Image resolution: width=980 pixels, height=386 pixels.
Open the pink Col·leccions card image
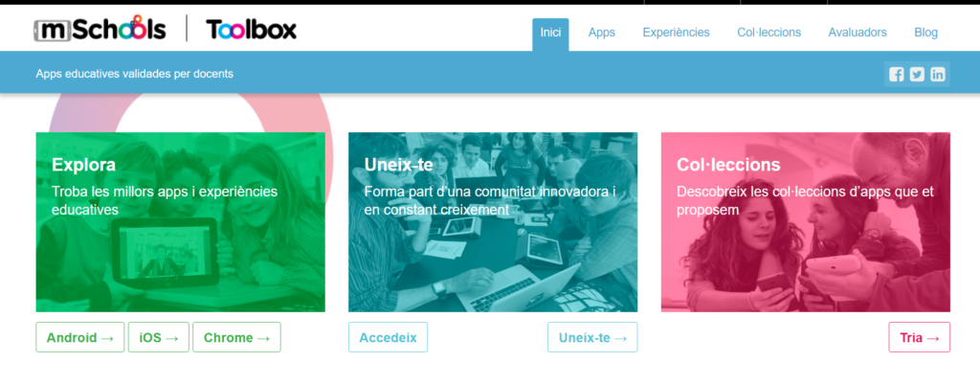pyautogui.click(x=806, y=222)
